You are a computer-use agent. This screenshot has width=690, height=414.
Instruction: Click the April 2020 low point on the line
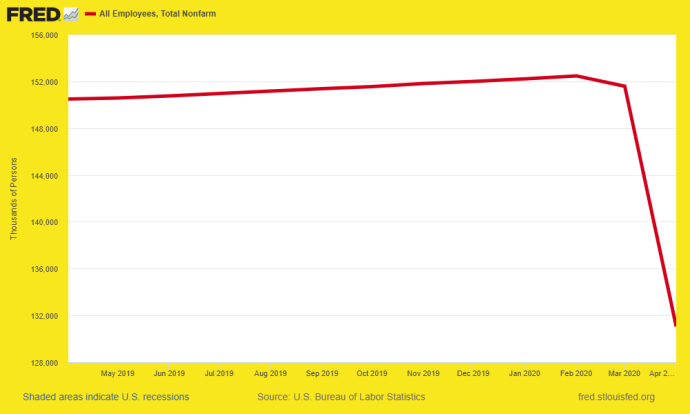tap(675, 324)
